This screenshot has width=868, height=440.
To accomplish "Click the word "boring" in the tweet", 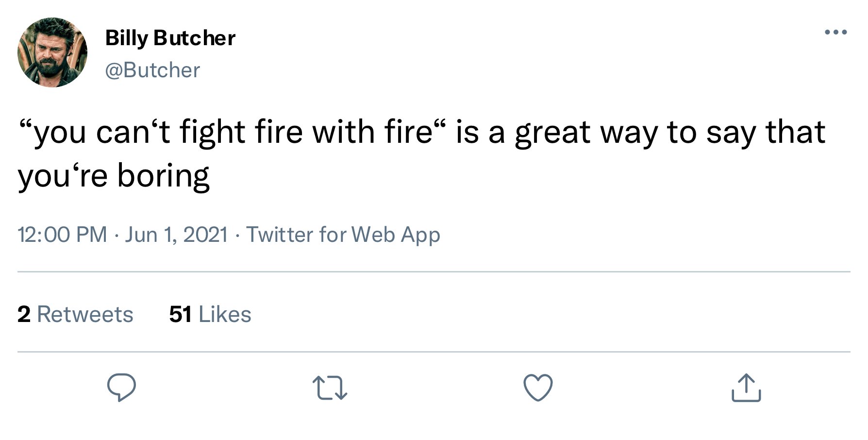I will pyautogui.click(x=164, y=176).
